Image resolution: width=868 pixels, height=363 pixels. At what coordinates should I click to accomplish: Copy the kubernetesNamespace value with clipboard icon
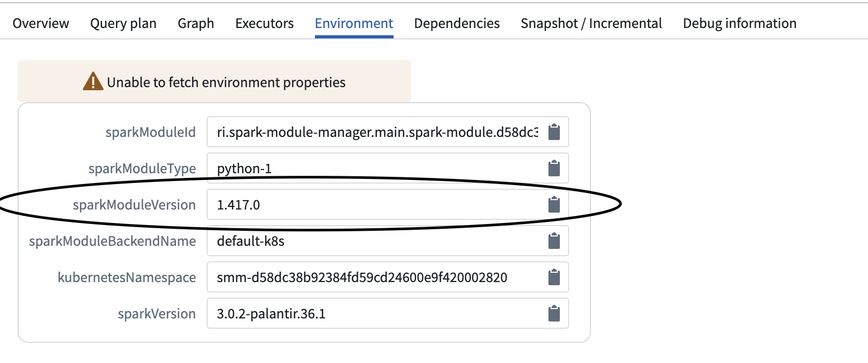(554, 277)
